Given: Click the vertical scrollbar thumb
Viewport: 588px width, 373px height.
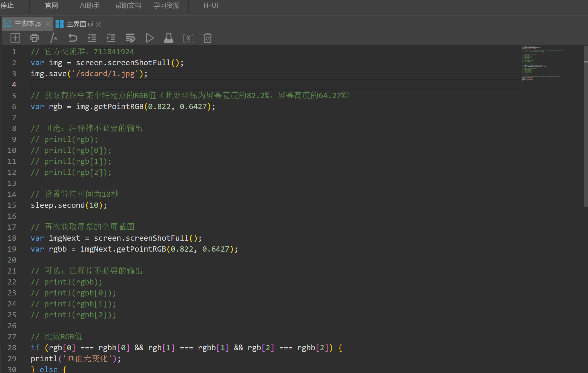Looking at the screenshot, I should click(x=586, y=126).
